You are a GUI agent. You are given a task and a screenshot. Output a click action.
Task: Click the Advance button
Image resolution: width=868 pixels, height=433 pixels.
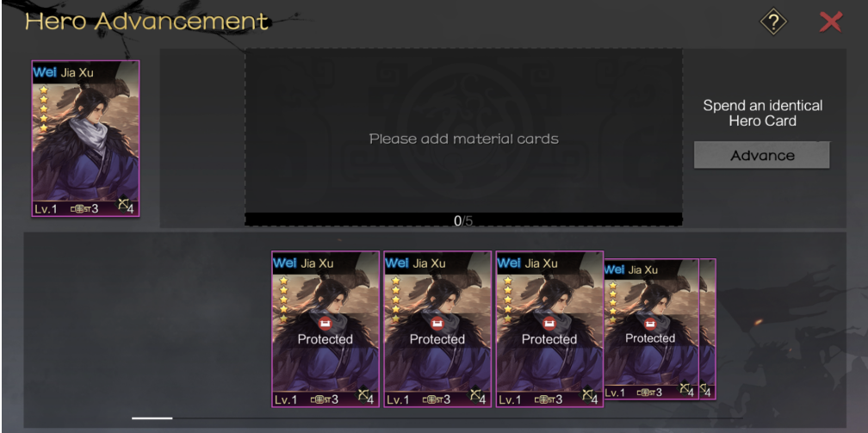(762, 156)
